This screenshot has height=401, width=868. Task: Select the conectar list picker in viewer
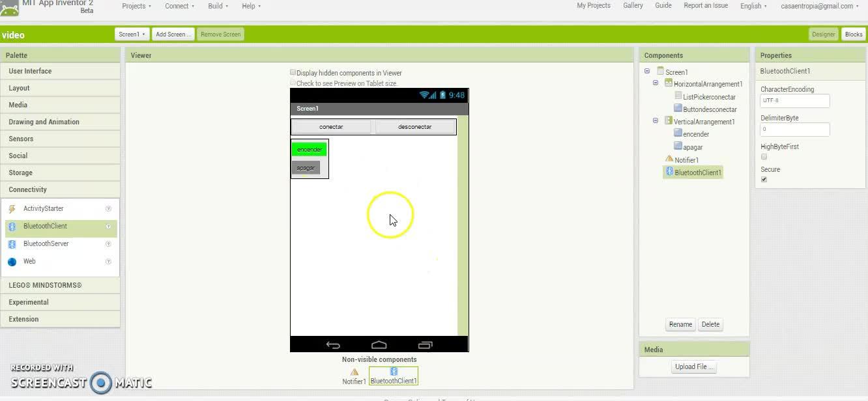coord(331,127)
